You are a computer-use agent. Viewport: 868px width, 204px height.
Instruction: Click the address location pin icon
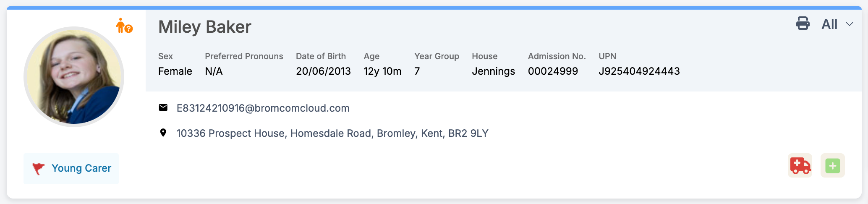point(163,133)
